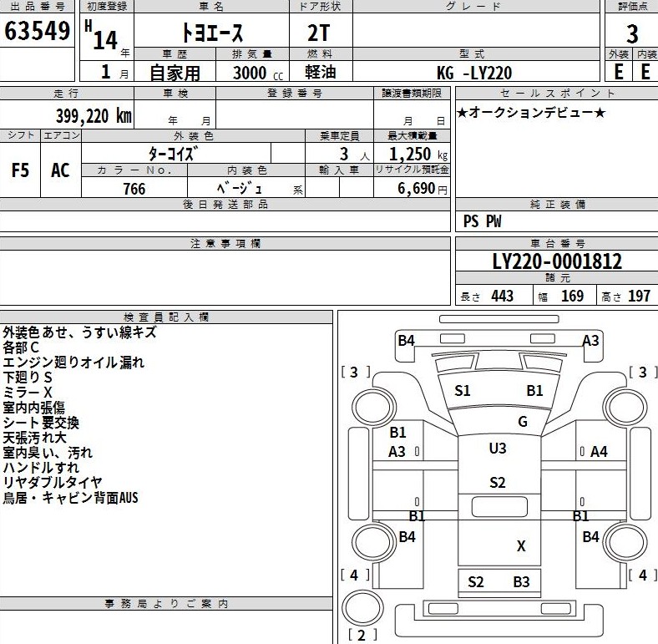658x644 pixels.
Task: Click the recycle deposit 6,690 円
Action: [x=423, y=189]
